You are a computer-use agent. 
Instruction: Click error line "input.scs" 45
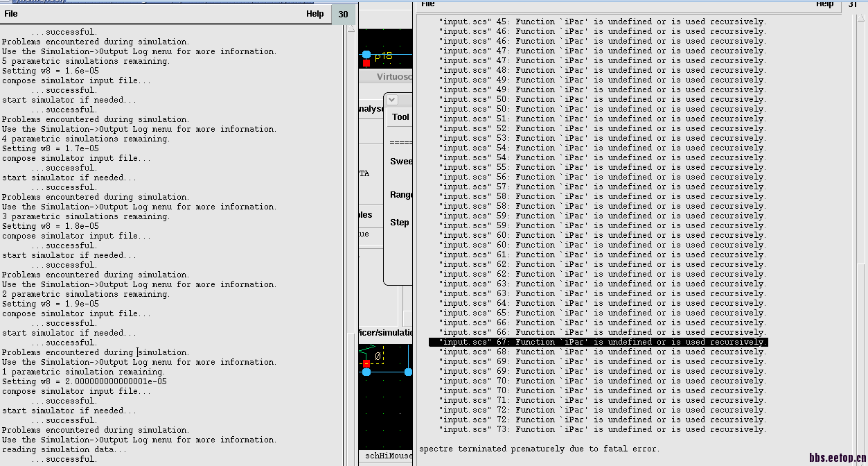603,21
